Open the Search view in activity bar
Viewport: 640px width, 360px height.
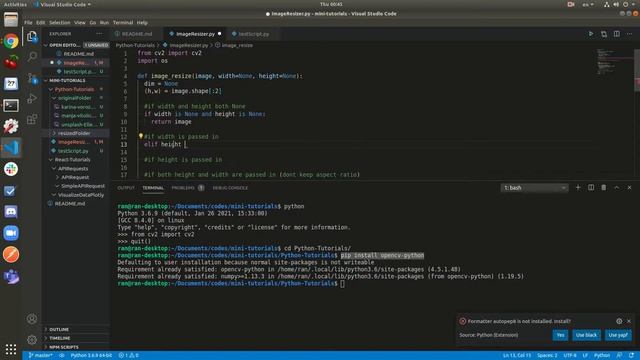click(x=32, y=56)
